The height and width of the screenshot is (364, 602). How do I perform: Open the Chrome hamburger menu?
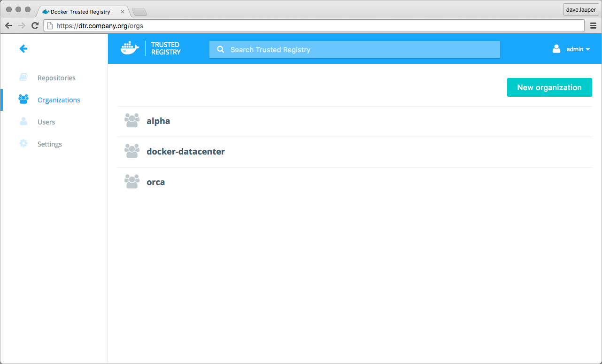coord(593,26)
